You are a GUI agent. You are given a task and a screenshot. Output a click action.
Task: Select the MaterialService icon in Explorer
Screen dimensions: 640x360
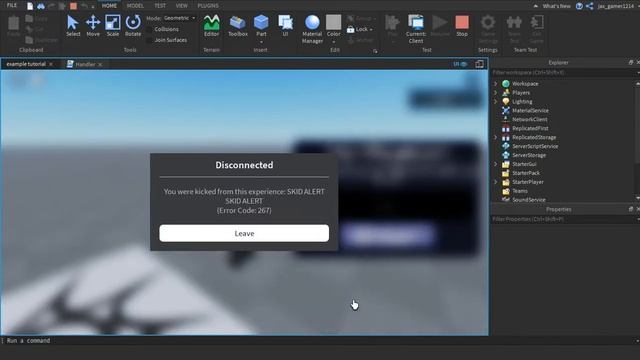506,111
